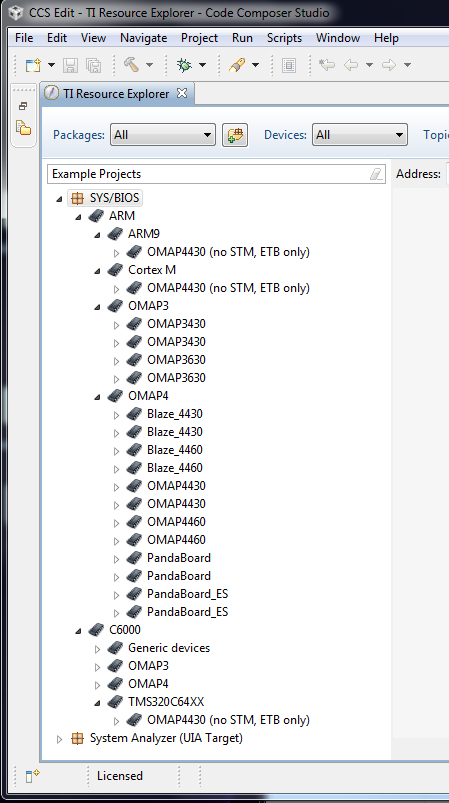
Task: Open the Help menu
Action: pos(386,38)
